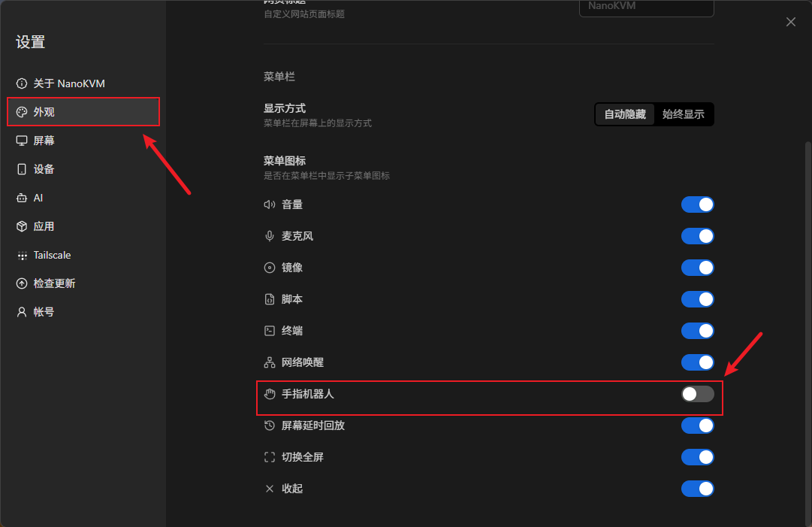812x527 pixels.
Task: Click the 是否在菜单栏中显示子菜单图标 description
Action: (326, 176)
